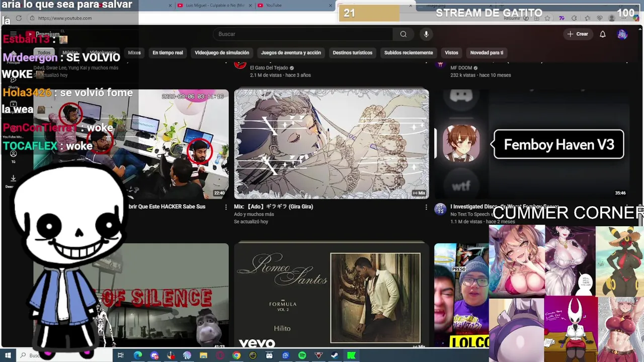Image resolution: width=644 pixels, height=362 pixels.
Task: Select the Vistos chip
Action: [x=451, y=53]
